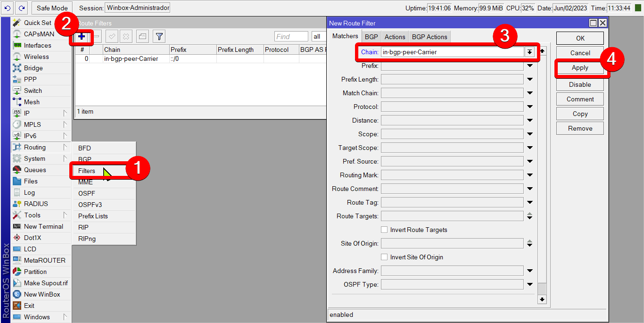This screenshot has width=644, height=323.
Task: Expand the Address Family field arrow
Action: pos(530,271)
